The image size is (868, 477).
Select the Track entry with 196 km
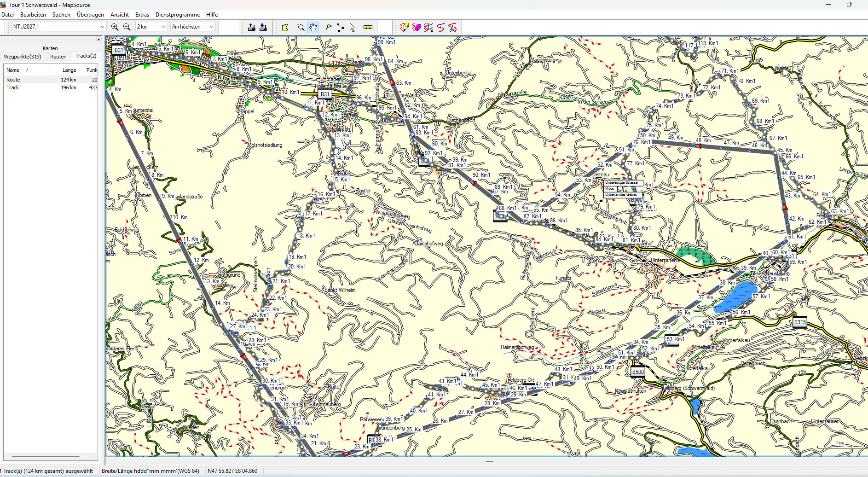pyautogui.click(x=13, y=87)
